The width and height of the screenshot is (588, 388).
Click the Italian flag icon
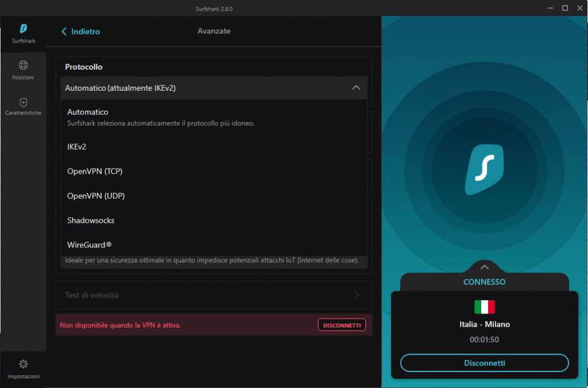coord(485,307)
